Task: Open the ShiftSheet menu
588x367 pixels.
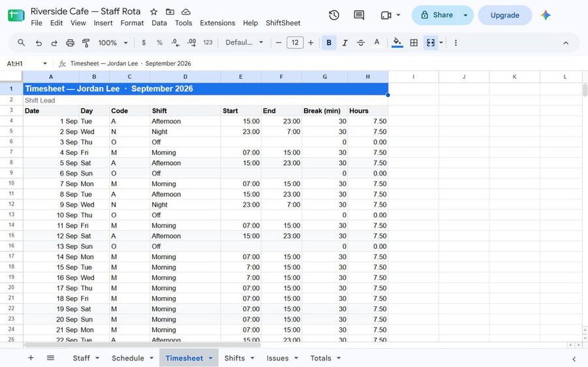Action: tap(283, 23)
